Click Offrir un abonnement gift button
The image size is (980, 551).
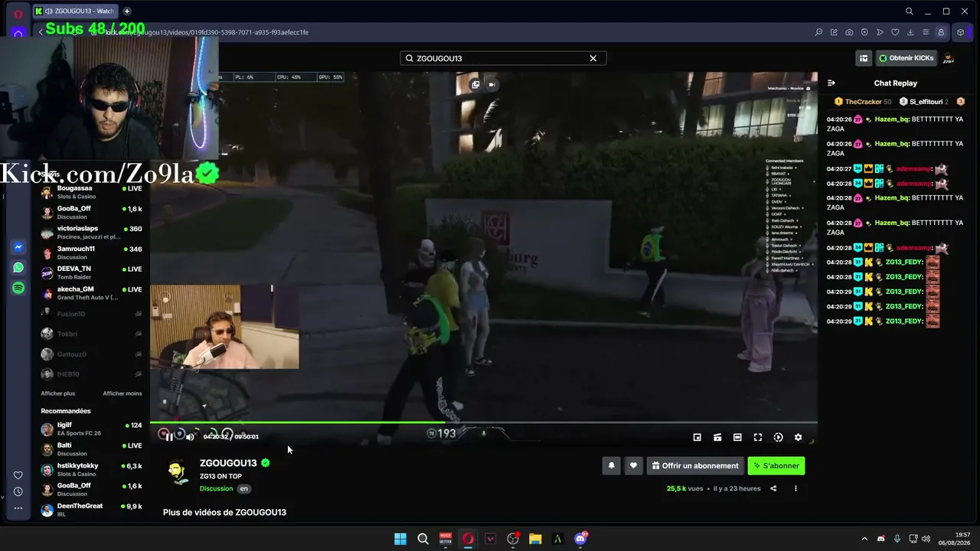[695, 465]
